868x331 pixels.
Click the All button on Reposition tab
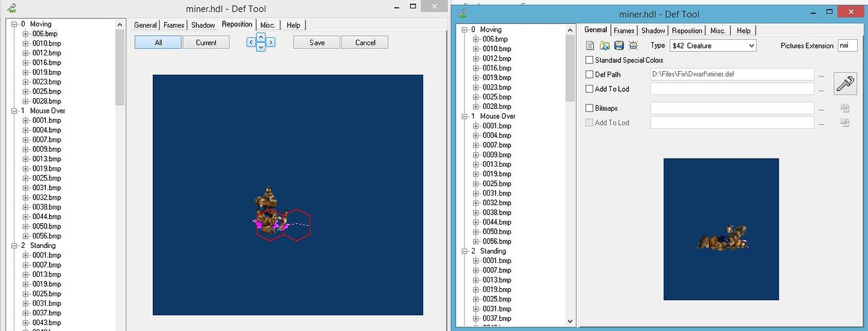[x=158, y=42]
